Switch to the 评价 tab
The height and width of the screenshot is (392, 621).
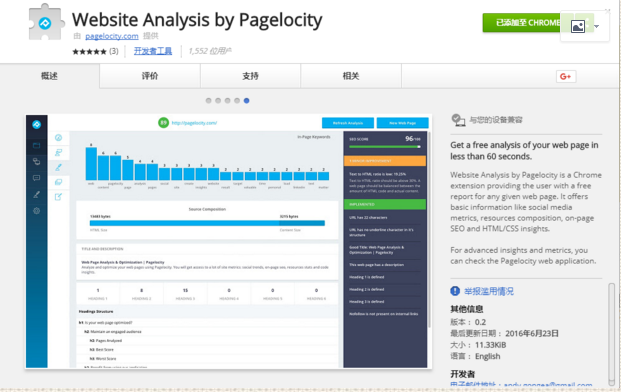[150, 76]
